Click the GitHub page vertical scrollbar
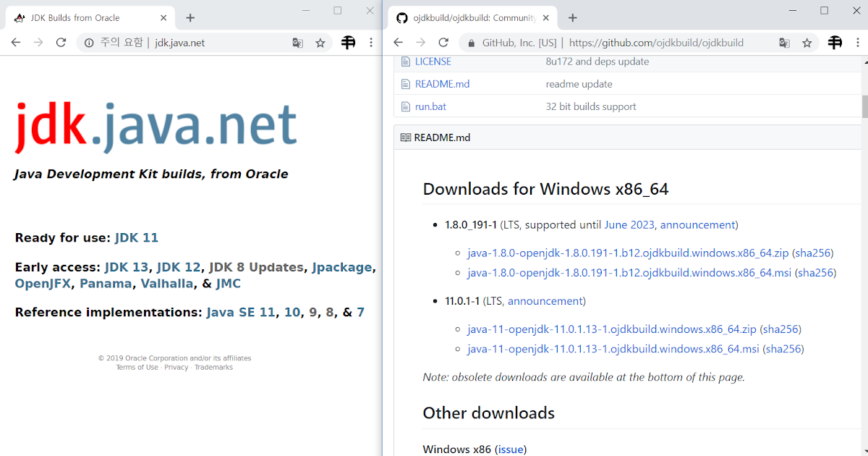This screenshot has width=868, height=456. pyautogui.click(x=864, y=106)
